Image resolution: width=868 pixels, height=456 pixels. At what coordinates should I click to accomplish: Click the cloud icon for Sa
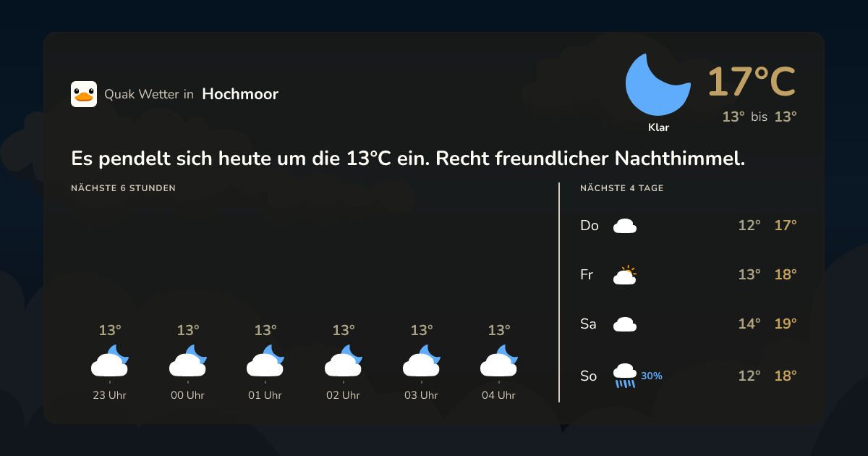(625, 324)
